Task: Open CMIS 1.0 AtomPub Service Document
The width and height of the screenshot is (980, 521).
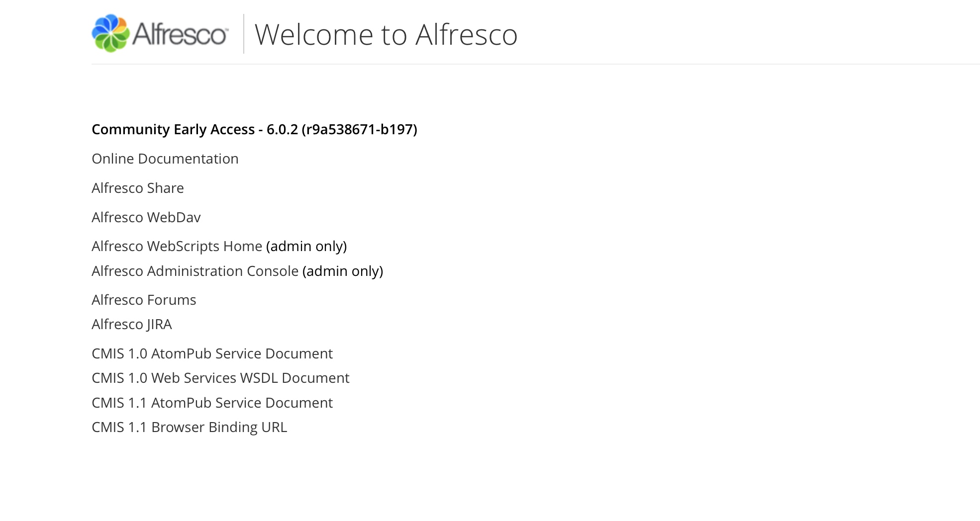Action: tap(212, 353)
